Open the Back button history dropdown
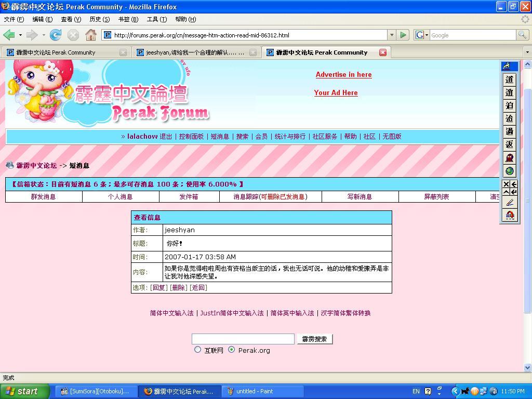The width and height of the screenshot is (532, 399). [x=20, y=35]
